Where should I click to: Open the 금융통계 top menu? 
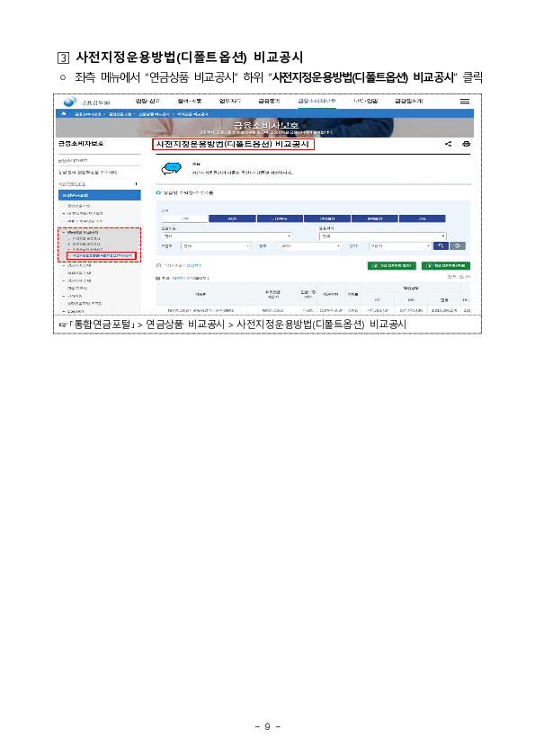[x=269, y=101]
